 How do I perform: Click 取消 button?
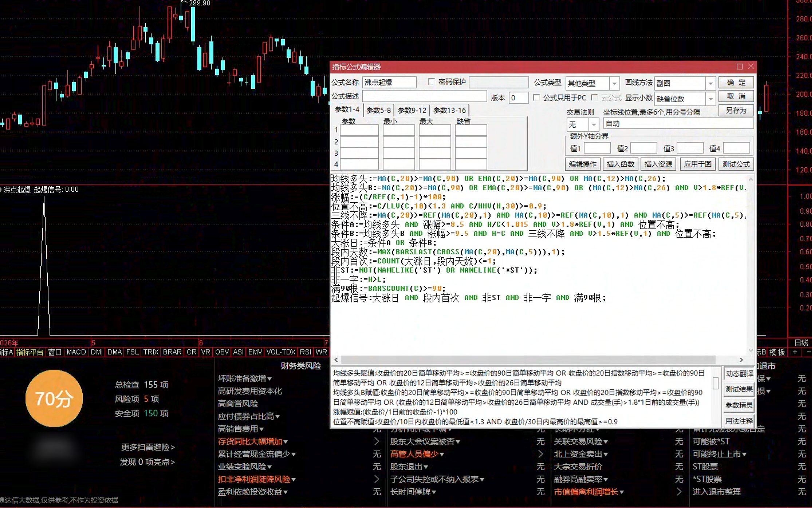pos(736,96)
